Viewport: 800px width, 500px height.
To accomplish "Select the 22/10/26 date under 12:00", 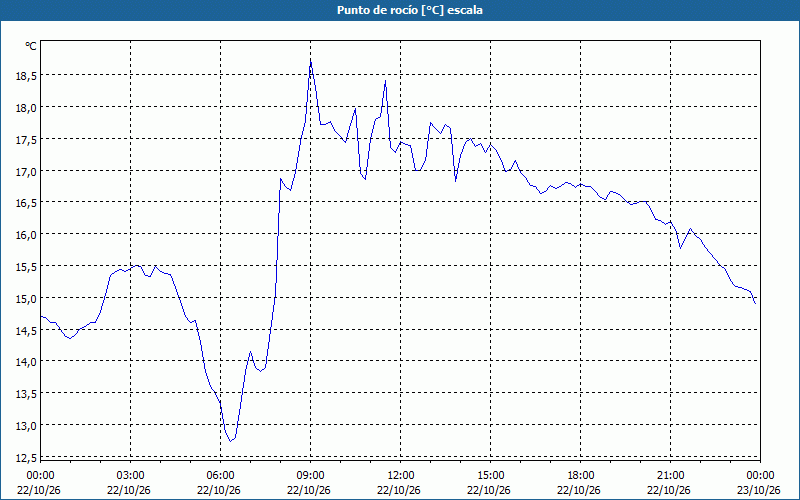I will tap(399, 490).
